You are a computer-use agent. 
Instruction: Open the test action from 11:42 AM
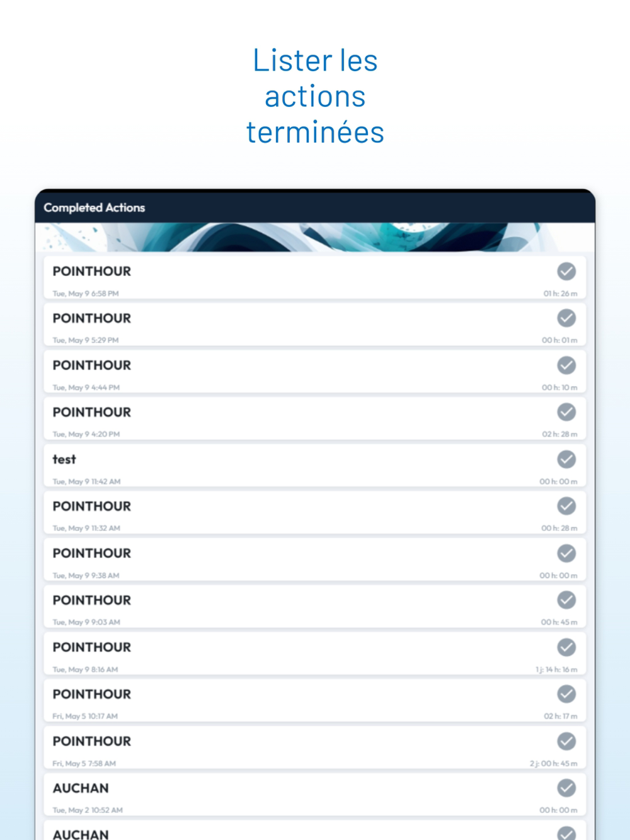[315, 465]
